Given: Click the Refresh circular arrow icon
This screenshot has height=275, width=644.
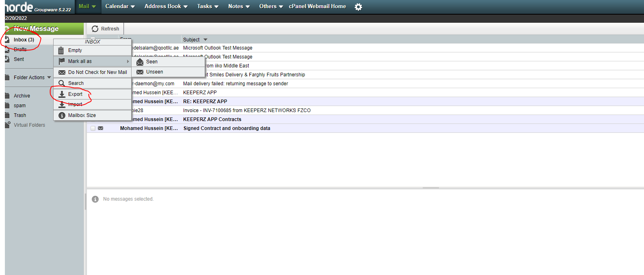Looking at the screenshot, I should (x=95, y=29).
